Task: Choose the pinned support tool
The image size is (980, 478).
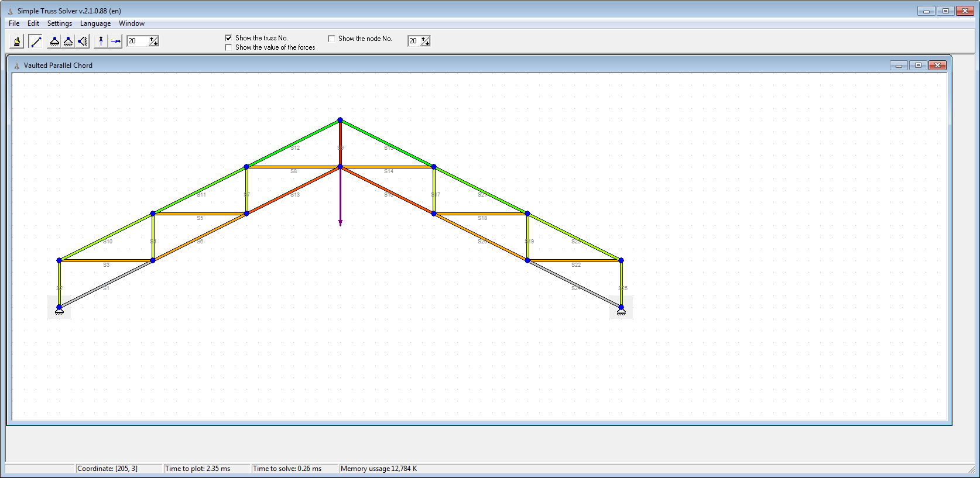Action: tap(54, 41)
